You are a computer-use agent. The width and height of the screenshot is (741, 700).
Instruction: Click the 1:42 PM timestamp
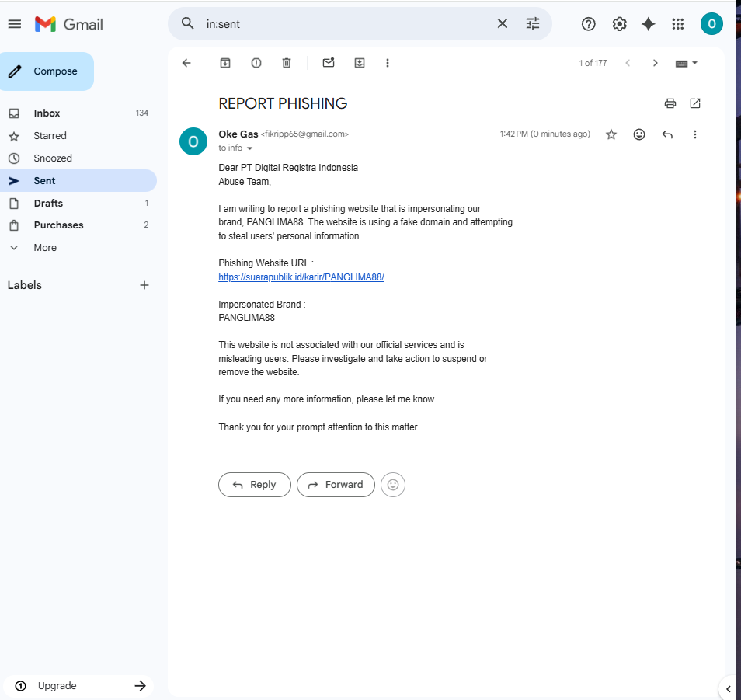click(545, 134)
